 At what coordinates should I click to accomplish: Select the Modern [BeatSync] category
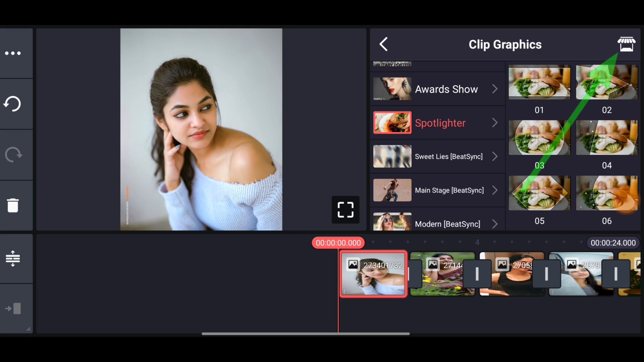click(447, 224)
